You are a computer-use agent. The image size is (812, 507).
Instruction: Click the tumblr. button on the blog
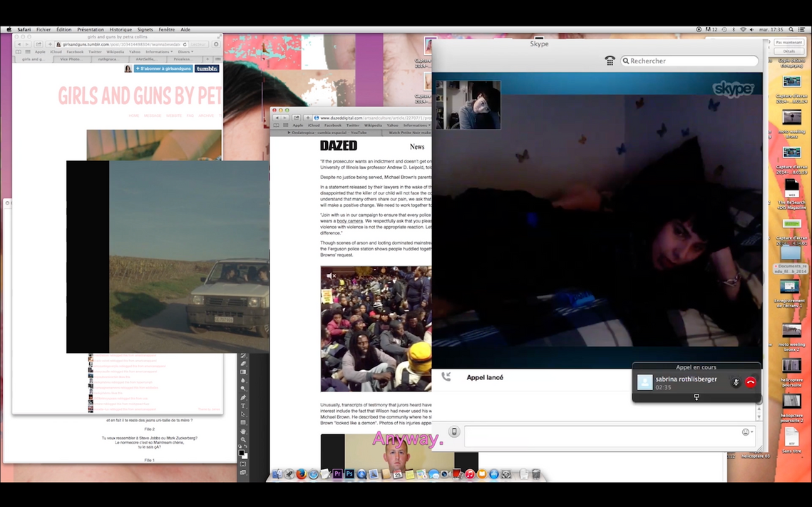pyautogui.click(x=207, y=68)
